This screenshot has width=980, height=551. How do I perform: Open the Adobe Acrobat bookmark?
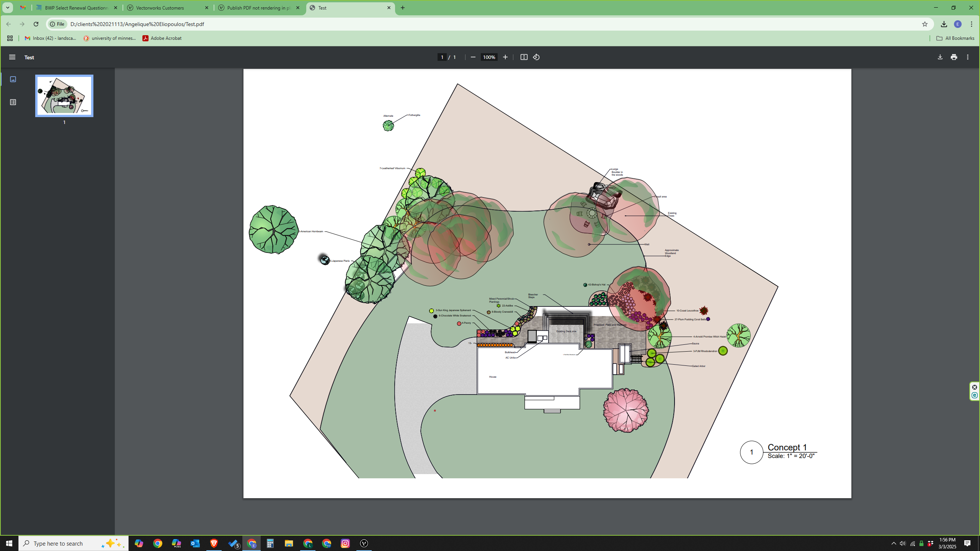pos(162,38)
